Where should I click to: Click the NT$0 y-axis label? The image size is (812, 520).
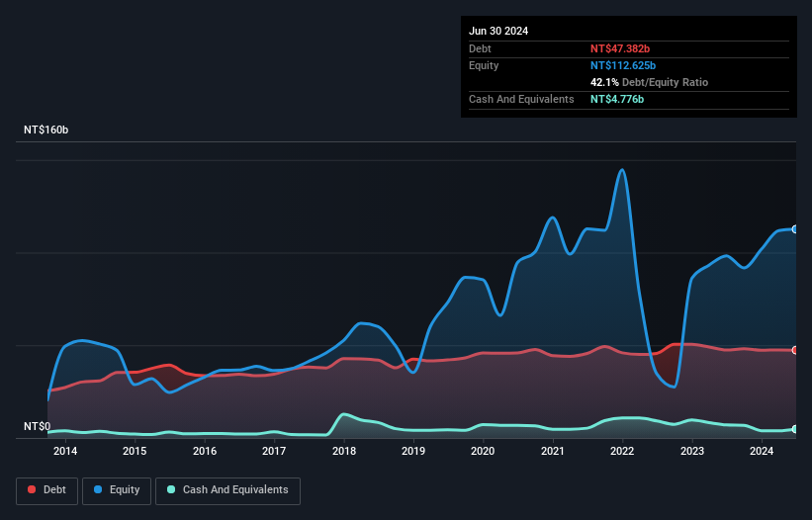(38, 426)
